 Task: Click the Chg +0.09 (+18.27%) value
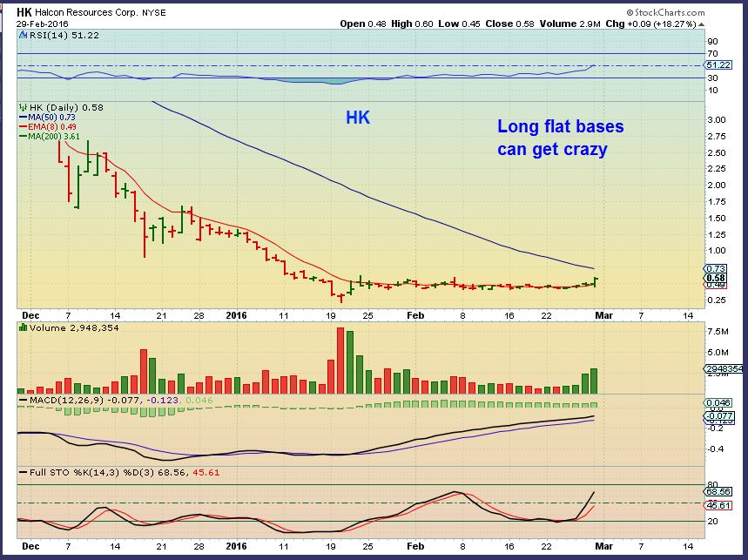point(651,24)
